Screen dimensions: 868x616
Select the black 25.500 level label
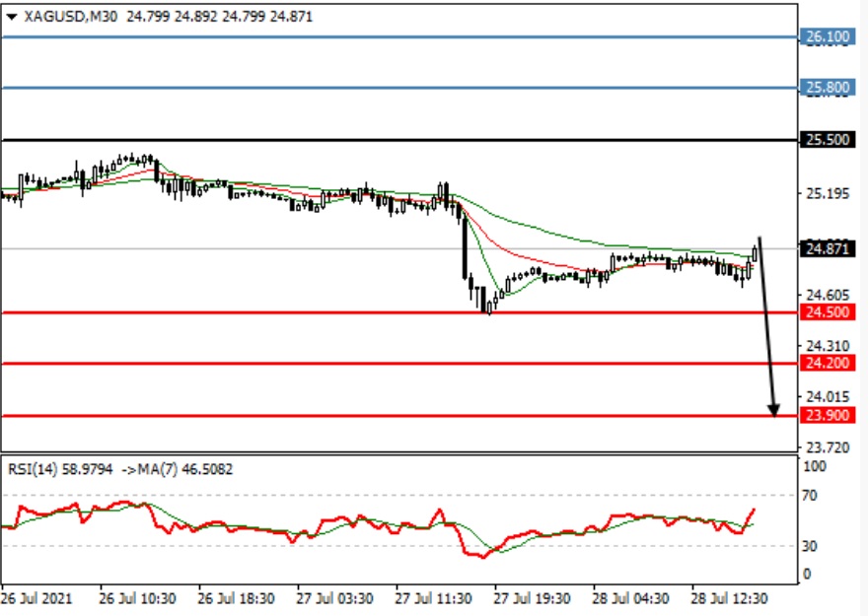click(827, 139)
